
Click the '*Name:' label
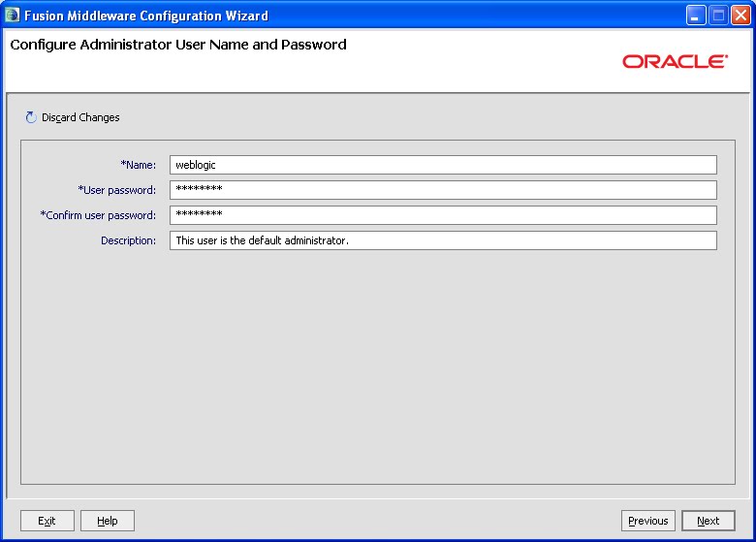(x=139, y=165)
